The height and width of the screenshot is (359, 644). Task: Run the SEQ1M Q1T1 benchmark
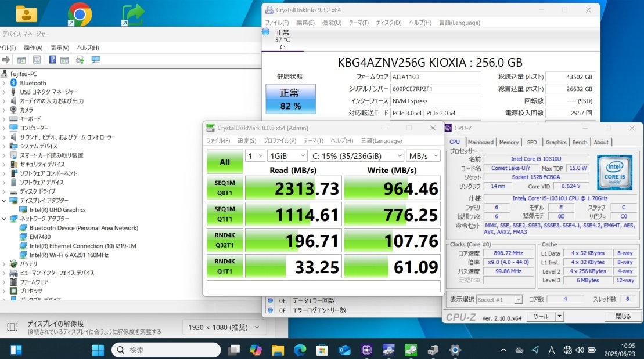pos(225,214)
